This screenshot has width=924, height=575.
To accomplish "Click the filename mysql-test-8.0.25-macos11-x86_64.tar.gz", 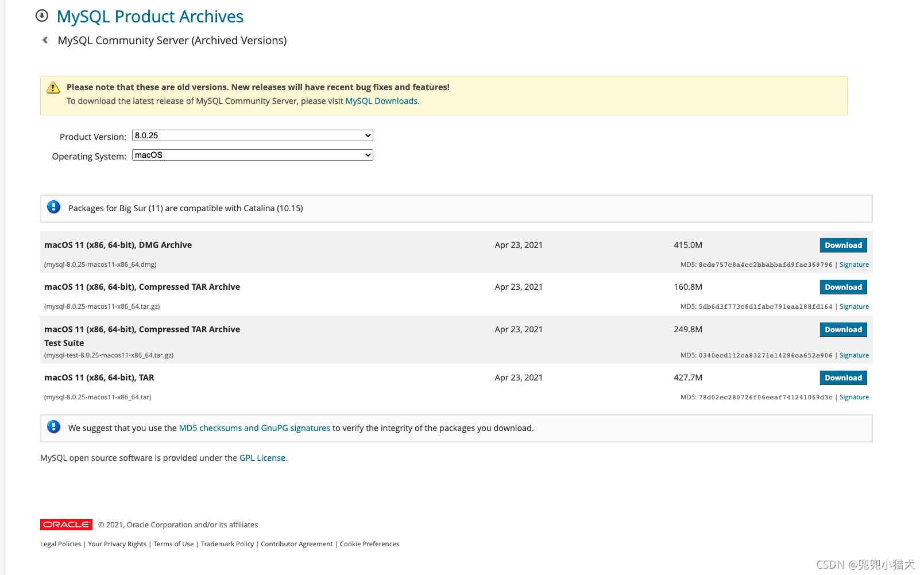I will [109, 355].
